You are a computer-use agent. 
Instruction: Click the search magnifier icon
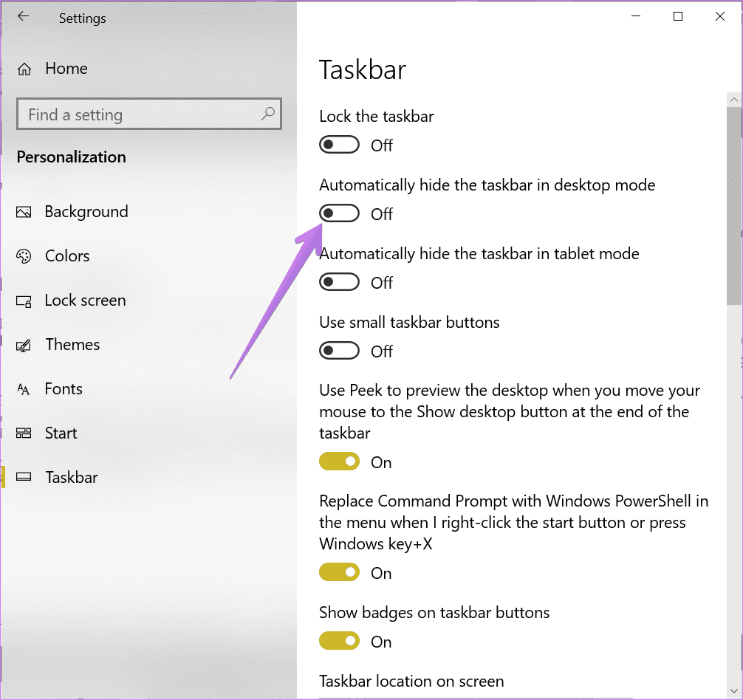click(x=267, y=114)
